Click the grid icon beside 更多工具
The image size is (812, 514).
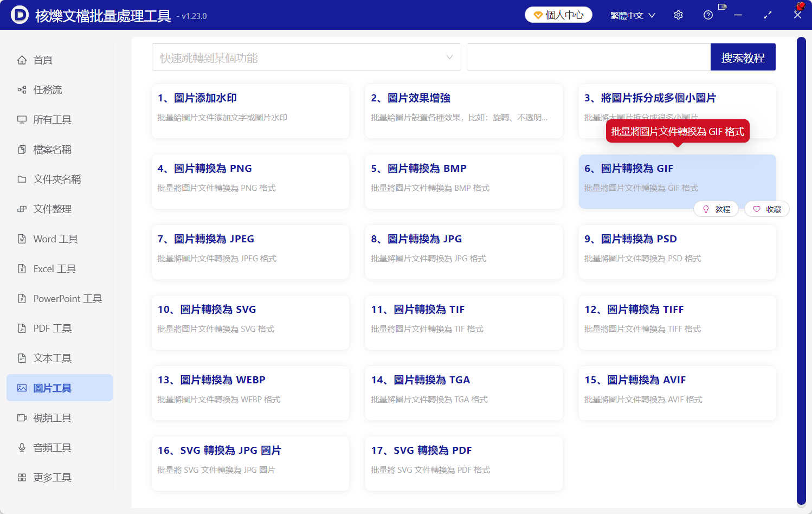click(x=22, y=477)
